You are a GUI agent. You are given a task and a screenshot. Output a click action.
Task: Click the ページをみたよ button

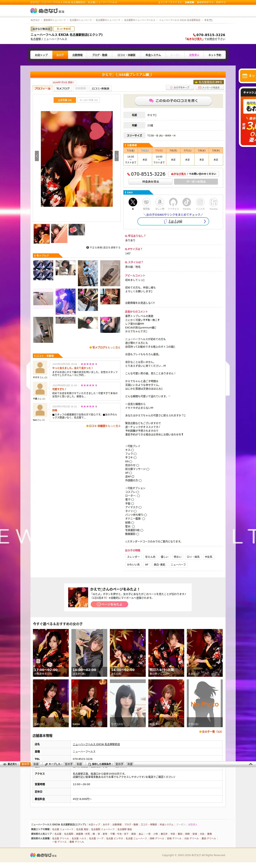pos(109,604)
